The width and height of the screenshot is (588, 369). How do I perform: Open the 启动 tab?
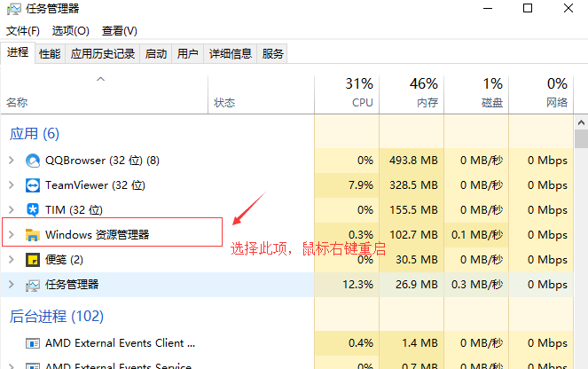pos(156,54)
